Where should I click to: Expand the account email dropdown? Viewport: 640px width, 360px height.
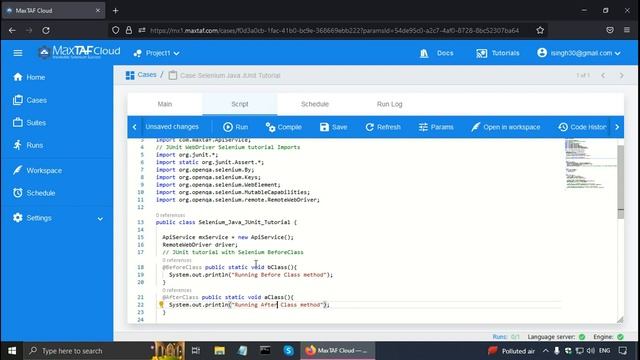[579, 53]
